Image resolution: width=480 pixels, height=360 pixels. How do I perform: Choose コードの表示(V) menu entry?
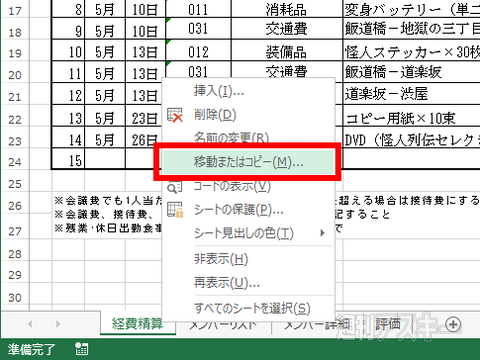point(248,187)
